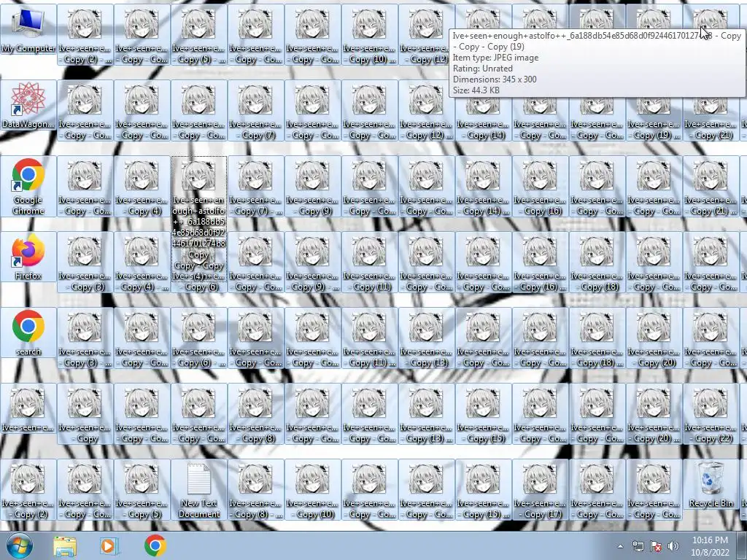Viewport: 747px width, 560px height.
Task: Launch Windows Media Player from taskbar
Action: (x=109, y=546)
